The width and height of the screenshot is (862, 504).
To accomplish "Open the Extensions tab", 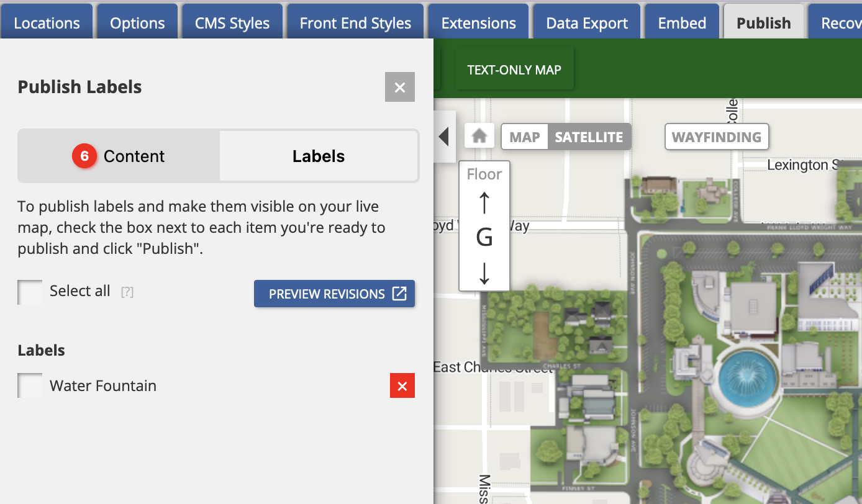I will click(478, 22).
